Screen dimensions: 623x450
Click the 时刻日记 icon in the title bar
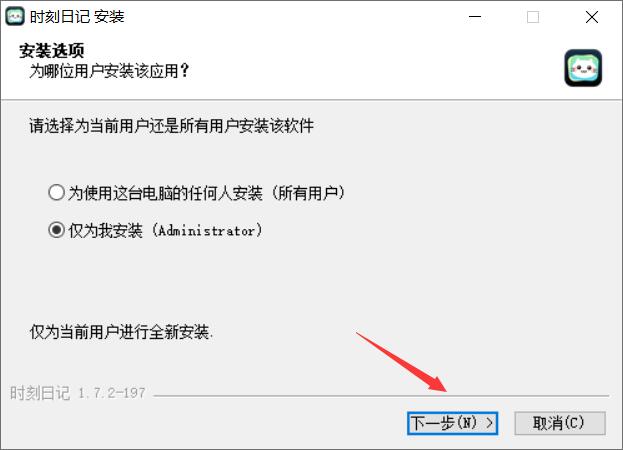tap(15, 17)
